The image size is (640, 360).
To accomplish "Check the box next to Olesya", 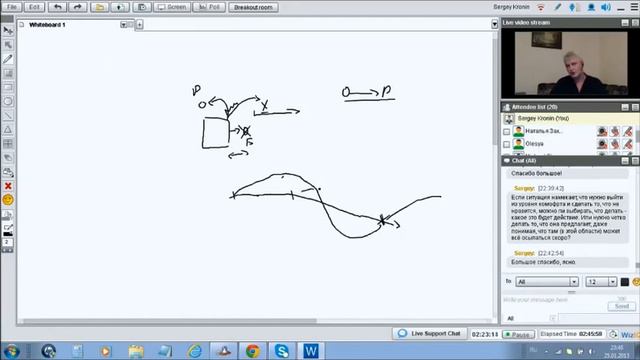I will pyautogui.click(x=507, y=144).
